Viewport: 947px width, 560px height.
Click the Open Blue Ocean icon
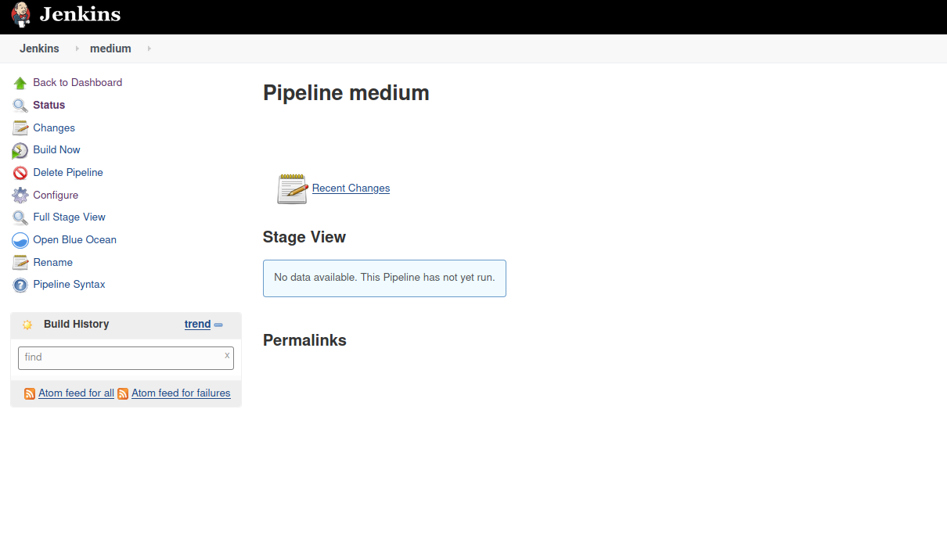tap(20, 240)
